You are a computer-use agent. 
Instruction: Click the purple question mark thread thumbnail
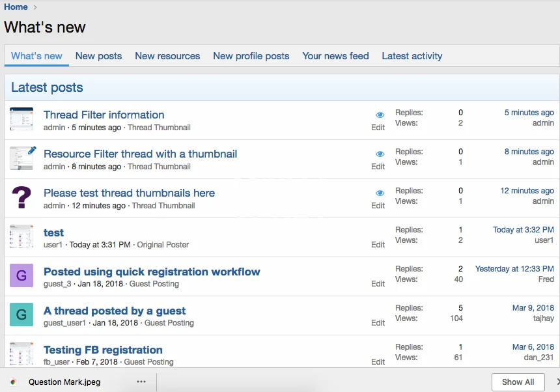click(21, 197)
